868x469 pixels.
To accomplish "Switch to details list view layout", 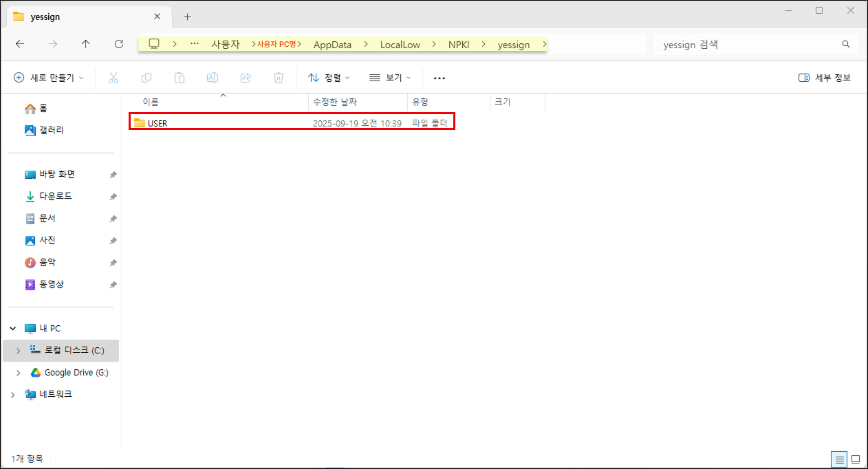I will pos(838,459).
